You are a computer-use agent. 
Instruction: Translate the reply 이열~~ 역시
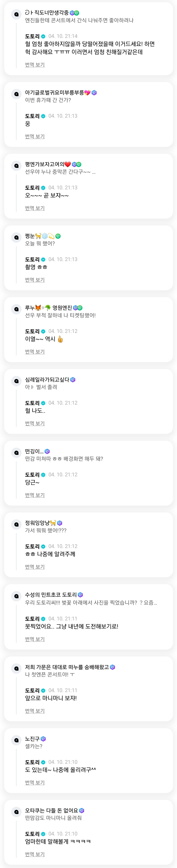(x=35, y=352)
